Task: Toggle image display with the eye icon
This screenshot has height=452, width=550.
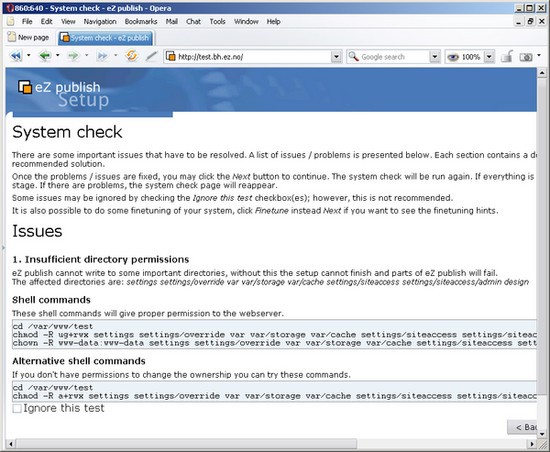Action: (453, 57)
